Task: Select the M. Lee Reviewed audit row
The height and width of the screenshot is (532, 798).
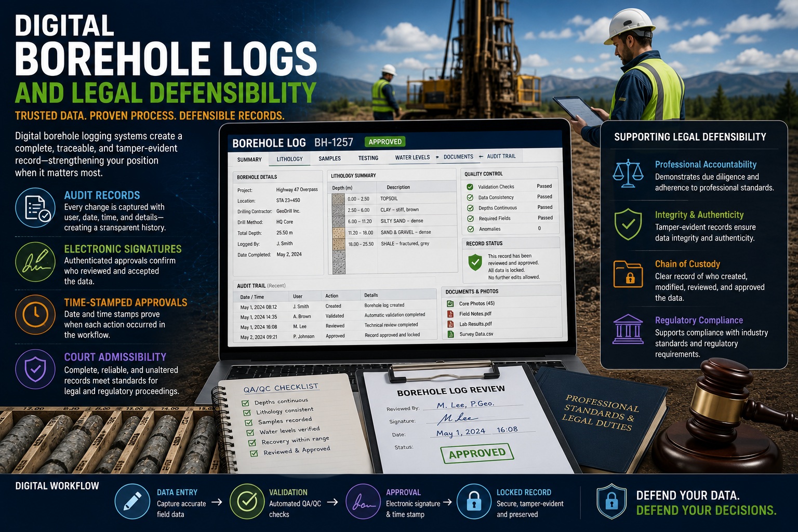Action: click(x=335, y=326)
